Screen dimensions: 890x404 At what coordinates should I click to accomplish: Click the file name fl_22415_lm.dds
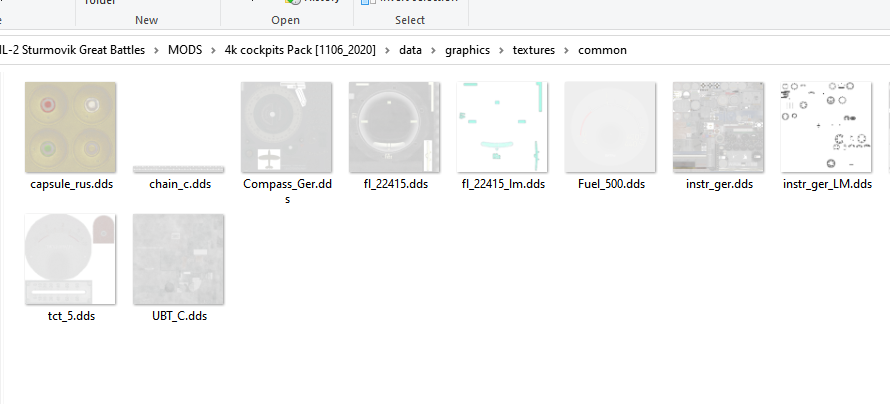coord(503,184)
